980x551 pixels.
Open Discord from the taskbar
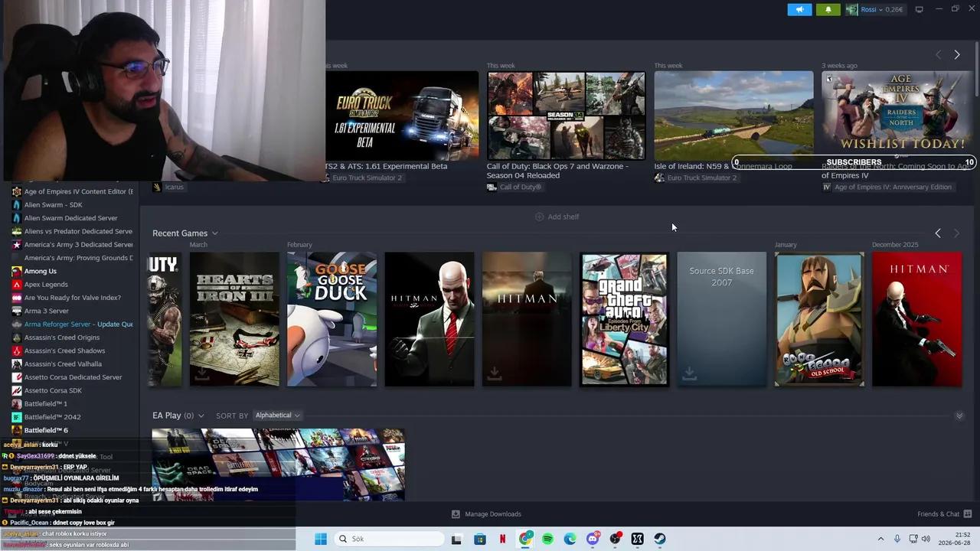593,539
